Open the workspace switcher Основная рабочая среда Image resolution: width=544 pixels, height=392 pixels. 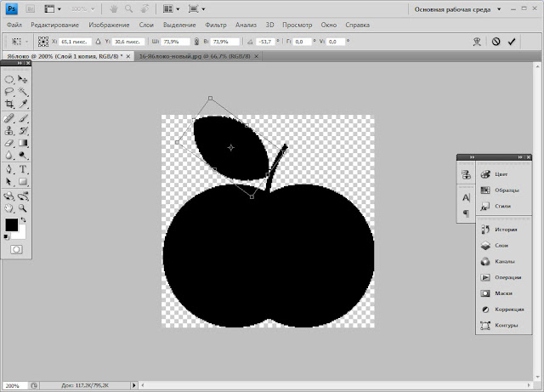tap(458, 9)
